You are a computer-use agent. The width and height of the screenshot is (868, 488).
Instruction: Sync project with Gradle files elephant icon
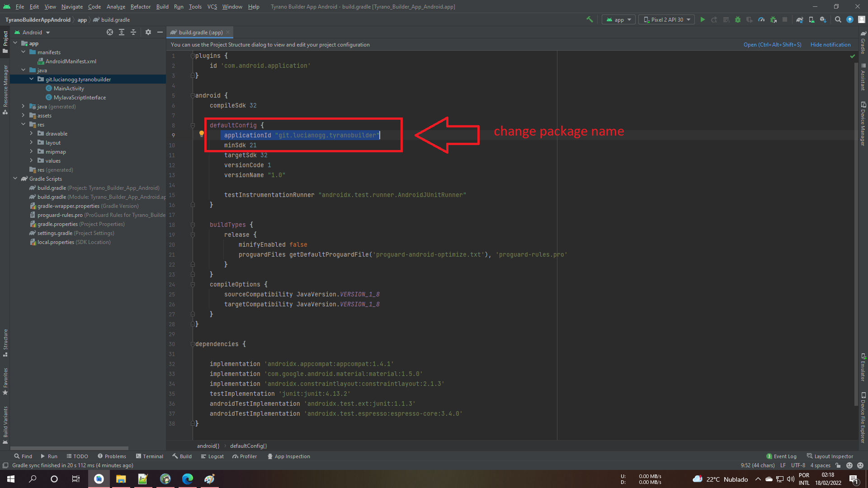tap(800, 19)
